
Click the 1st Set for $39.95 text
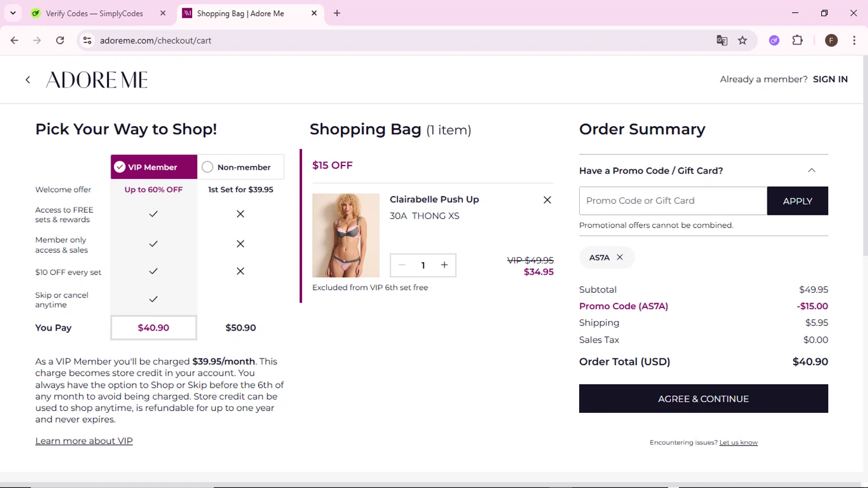click(241, 189)
